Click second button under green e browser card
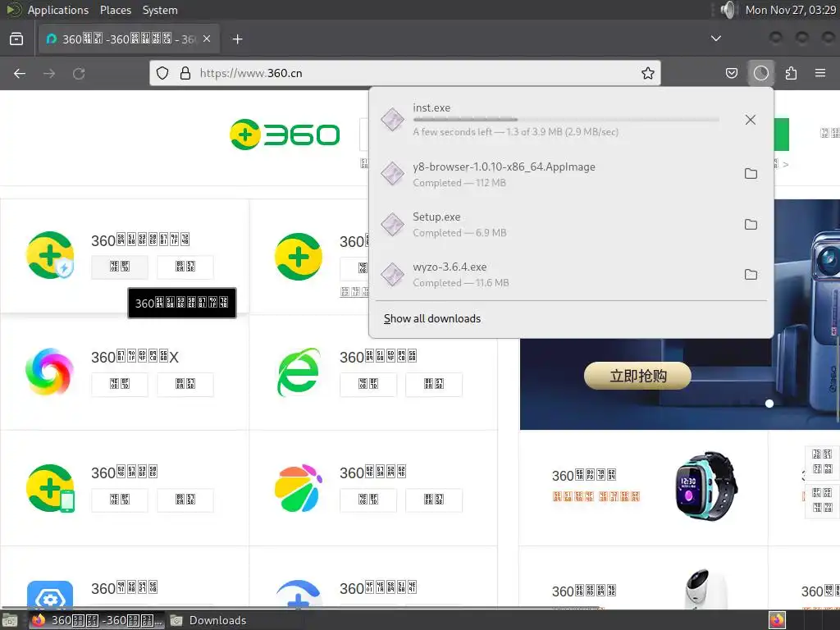840x630 pixels. [x=434, y=384]
